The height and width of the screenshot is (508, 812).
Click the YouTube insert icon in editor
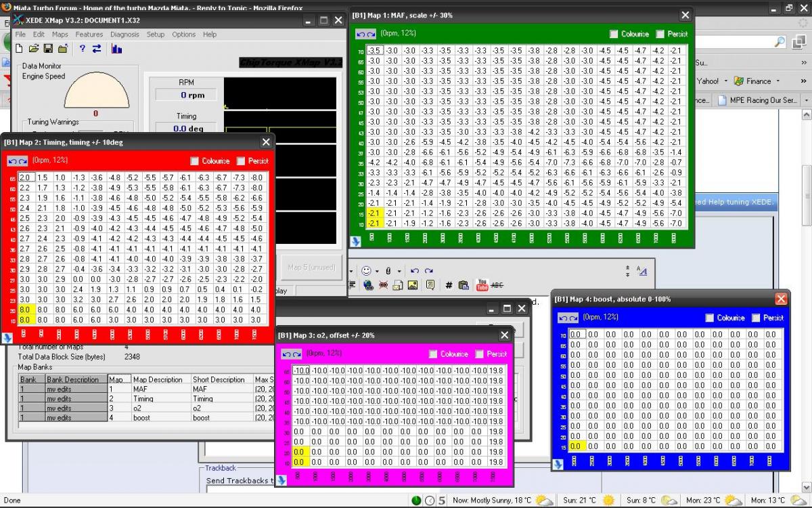click(482, 285)
